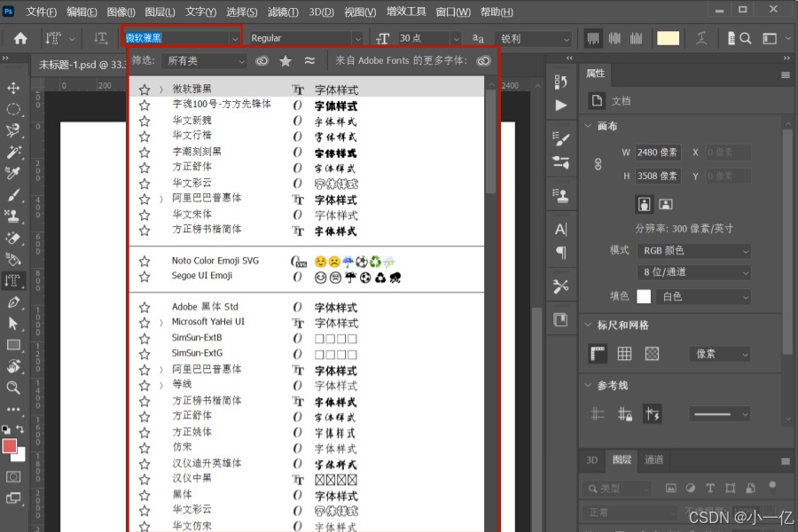The image size is (798, 532).
Task: Expand the 微软雅黑 font family chevron
Action: tap(160, 90)
